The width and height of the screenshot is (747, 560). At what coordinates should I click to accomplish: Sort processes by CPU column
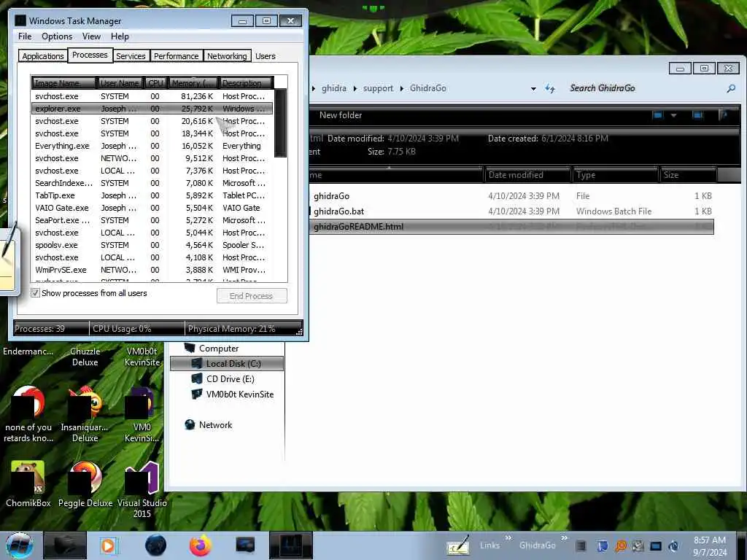click(x=155, y=83)
